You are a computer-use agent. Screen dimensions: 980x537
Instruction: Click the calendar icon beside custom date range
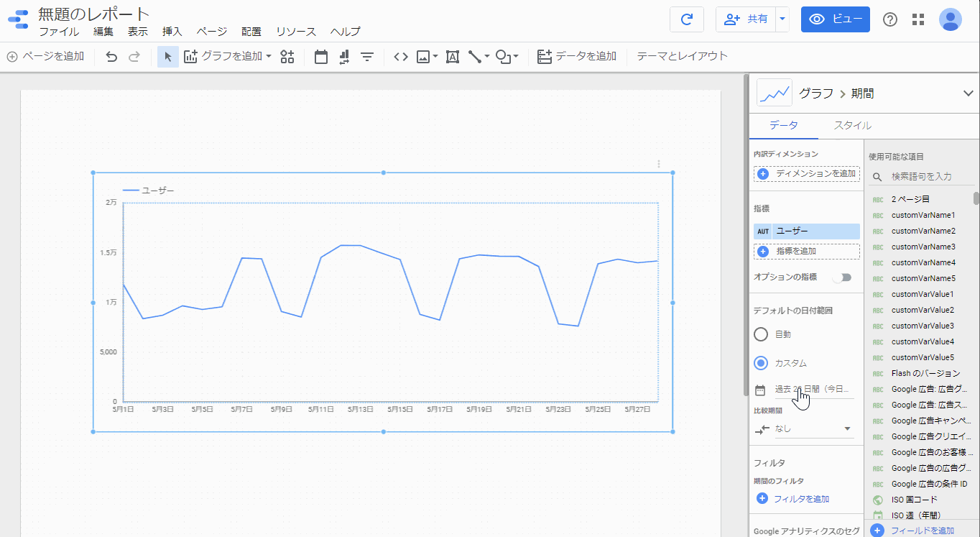pyautogui.click(x=760, y=390)
